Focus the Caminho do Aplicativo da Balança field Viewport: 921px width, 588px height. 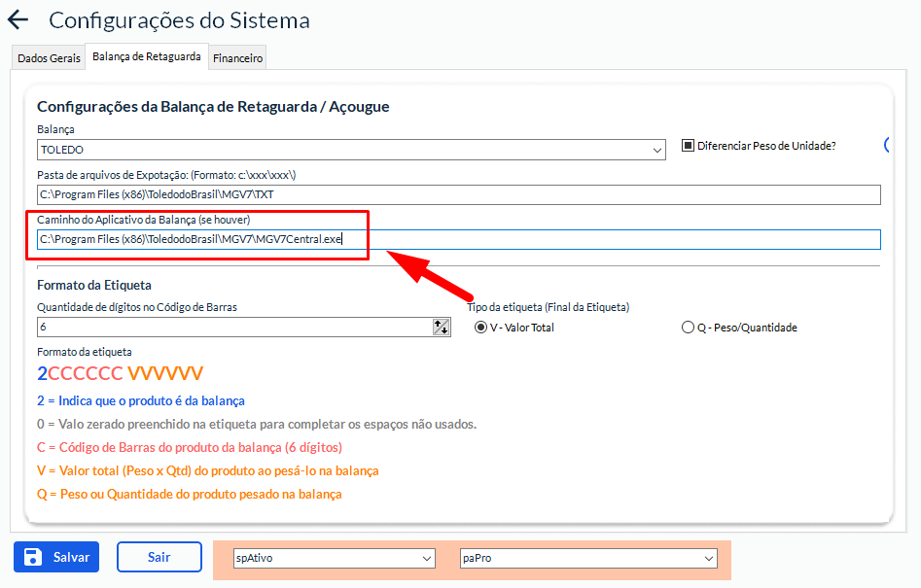457,239
